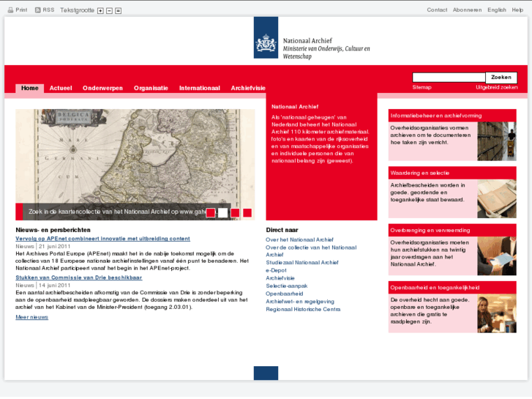This screenshot has width=532, height=399.
Task: Reset text size with the equals icon
Action: pyautogui.click(x=118, y=11)
